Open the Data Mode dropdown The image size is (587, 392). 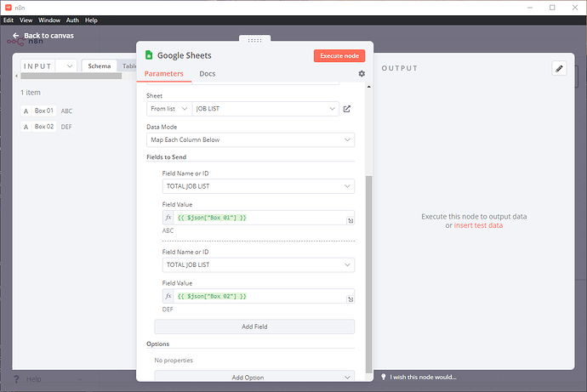click(250, 140)
